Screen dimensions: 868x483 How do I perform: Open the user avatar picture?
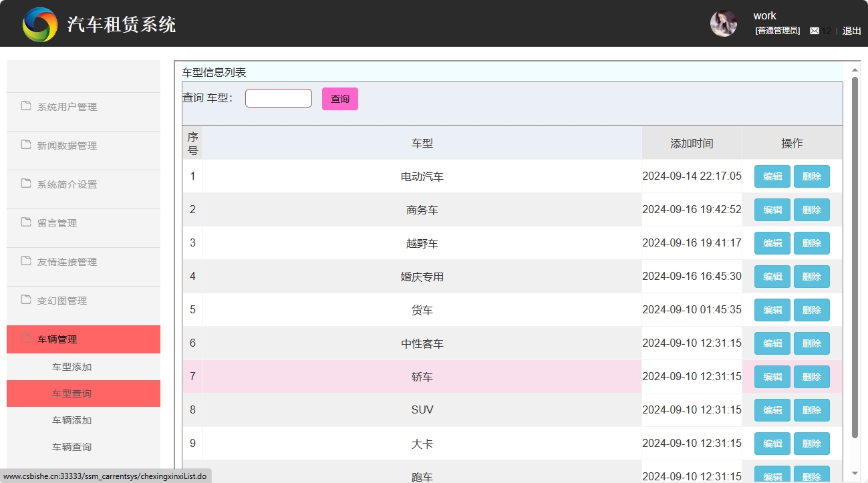tap(723, 24)
